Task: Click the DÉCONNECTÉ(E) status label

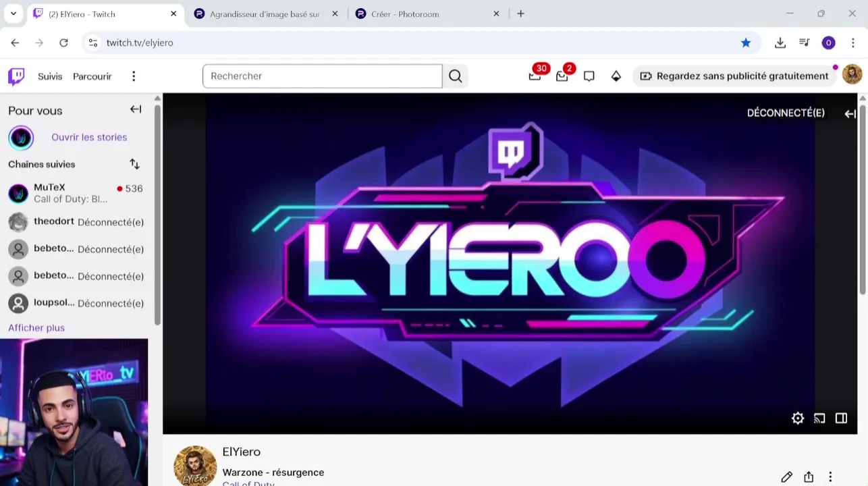Action: pyautogui.click(x=786, y=113)
